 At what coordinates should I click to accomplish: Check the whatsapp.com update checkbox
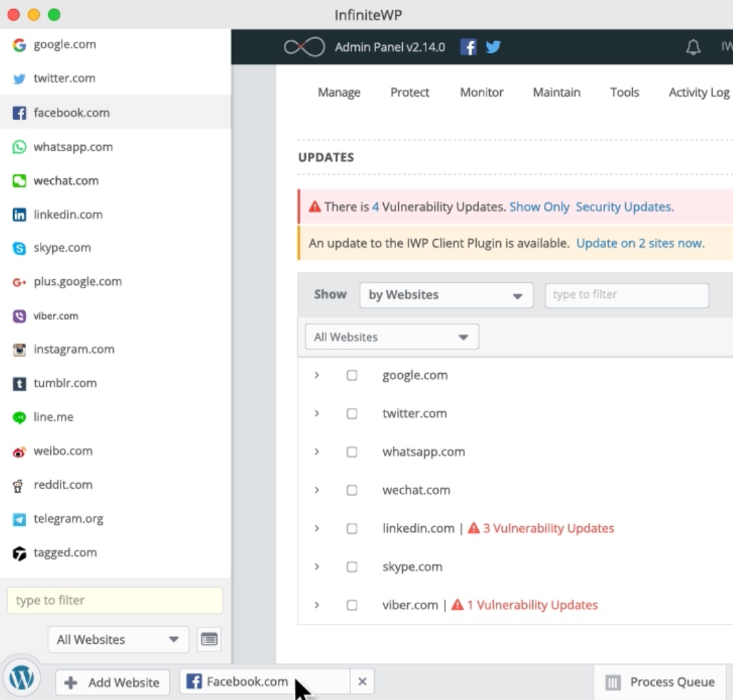[x=352, y=452]
